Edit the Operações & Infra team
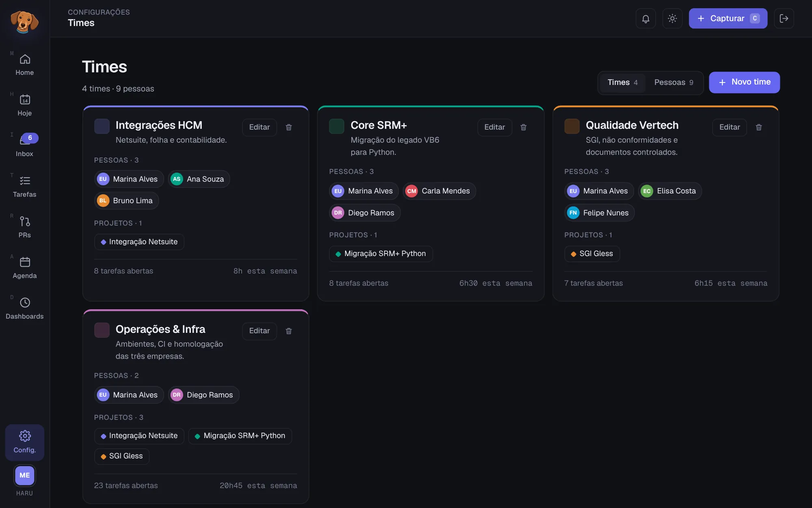The width and height of the screenshot is (812, 508). (259, 331)
